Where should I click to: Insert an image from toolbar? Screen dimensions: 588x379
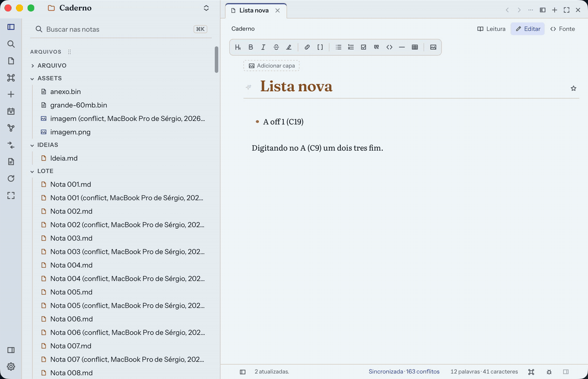433,47
